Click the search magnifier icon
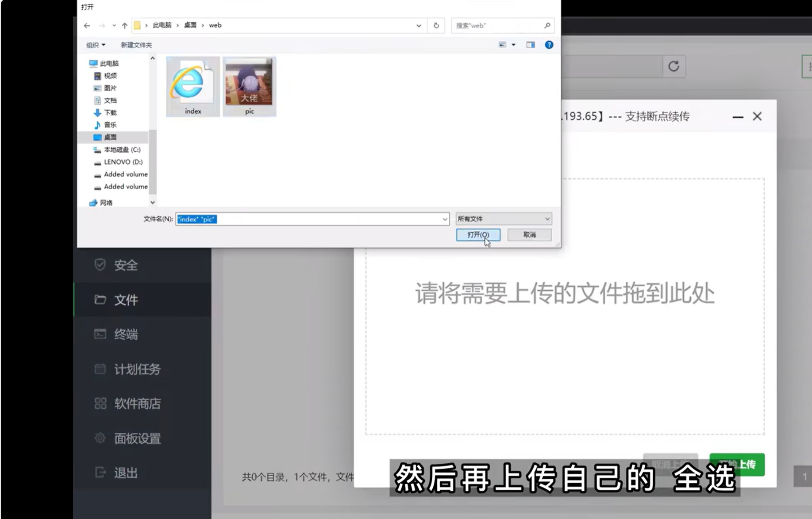This screenshot has height=519, width=812. click(x=547, y=26)
